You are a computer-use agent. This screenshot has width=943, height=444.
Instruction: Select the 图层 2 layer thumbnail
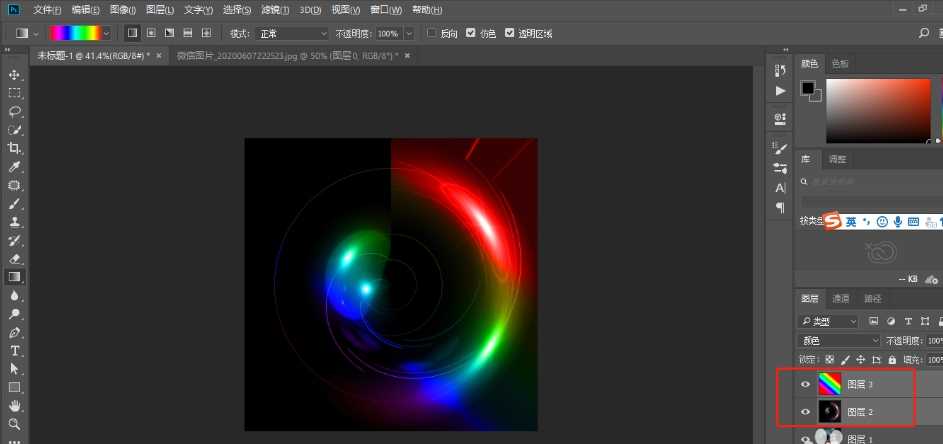(x=830, y=411)
